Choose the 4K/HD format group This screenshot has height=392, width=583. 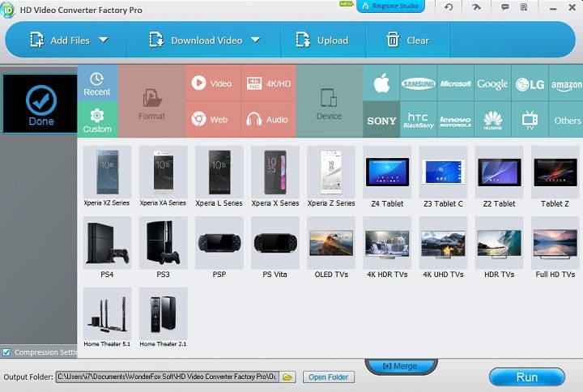(269, 83)
